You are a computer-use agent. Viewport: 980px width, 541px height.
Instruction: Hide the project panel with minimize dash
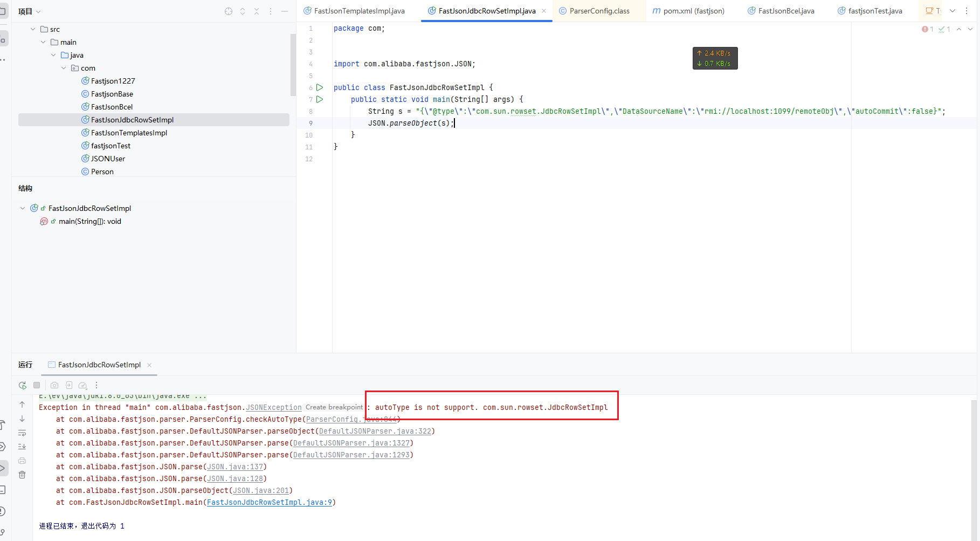(285, 11)
